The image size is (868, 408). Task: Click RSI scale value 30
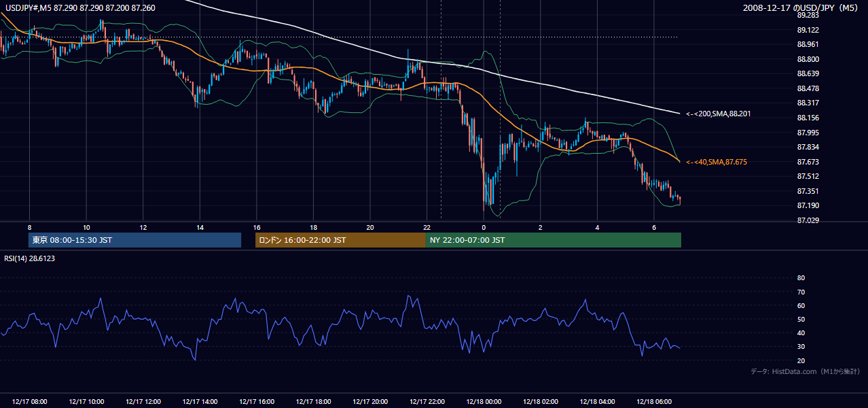pos(801,347)
